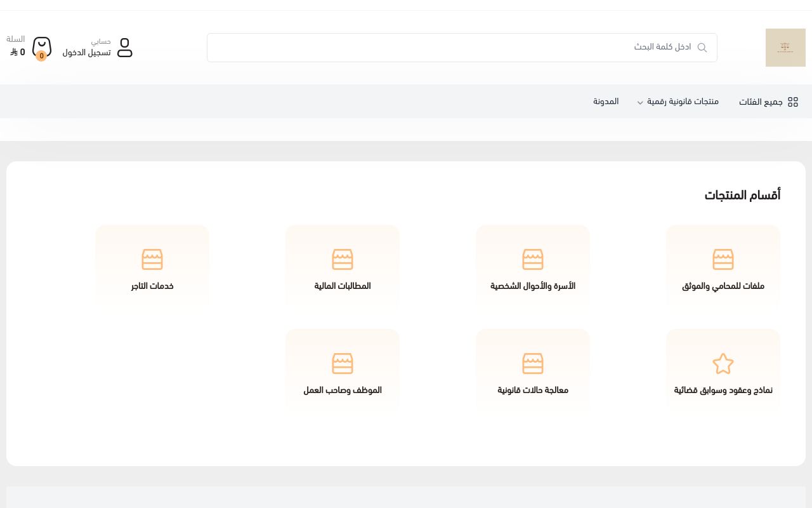The image size is (812, 508).
Task: Focus the search field ادخل كلمة البحث
Action: pyautogui.click(x=462, y=48)
